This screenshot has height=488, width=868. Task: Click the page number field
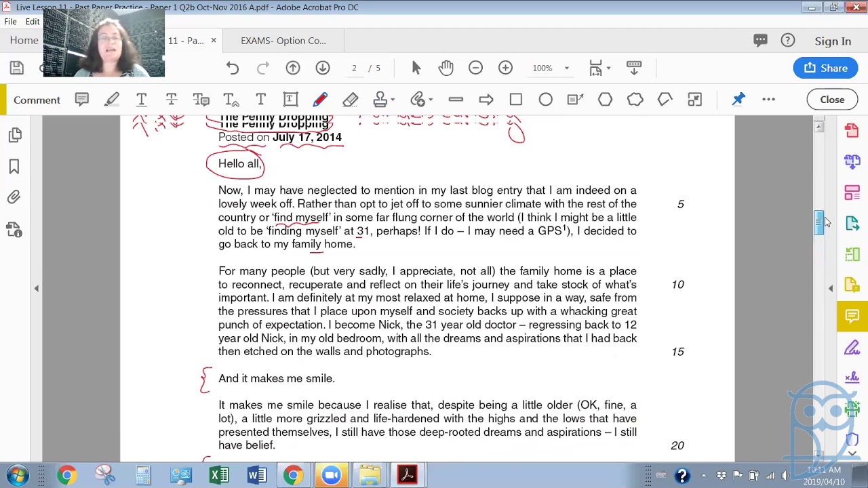click(x=354, y=68)
